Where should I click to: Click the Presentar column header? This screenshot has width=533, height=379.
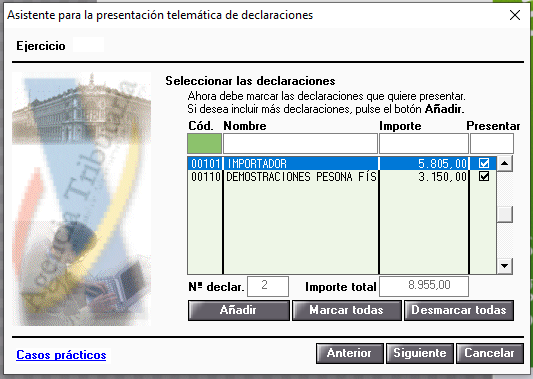[493, 126]
